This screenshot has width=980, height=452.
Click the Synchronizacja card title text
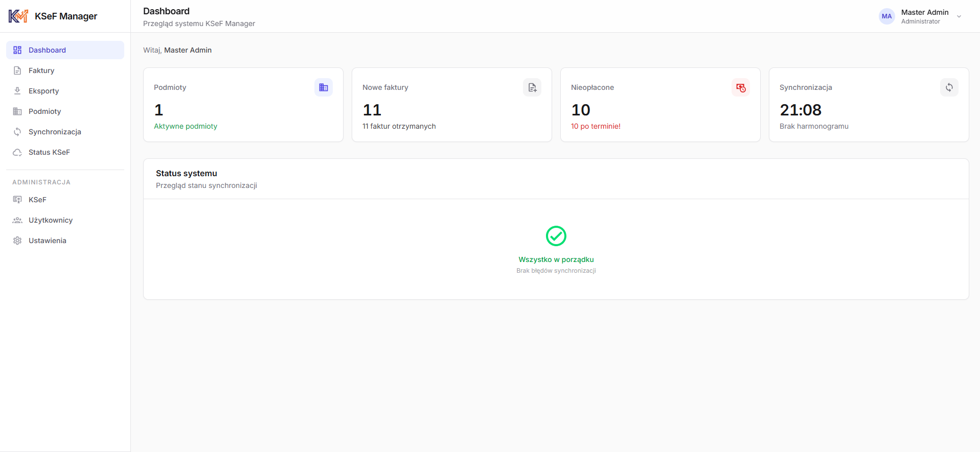806,87
